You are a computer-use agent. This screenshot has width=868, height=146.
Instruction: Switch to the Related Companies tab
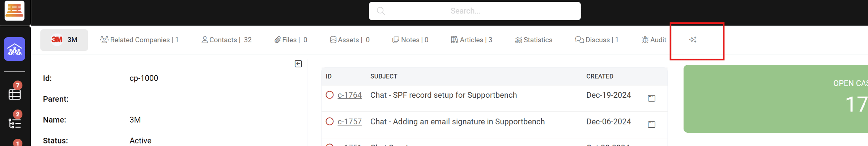[139, 40]
